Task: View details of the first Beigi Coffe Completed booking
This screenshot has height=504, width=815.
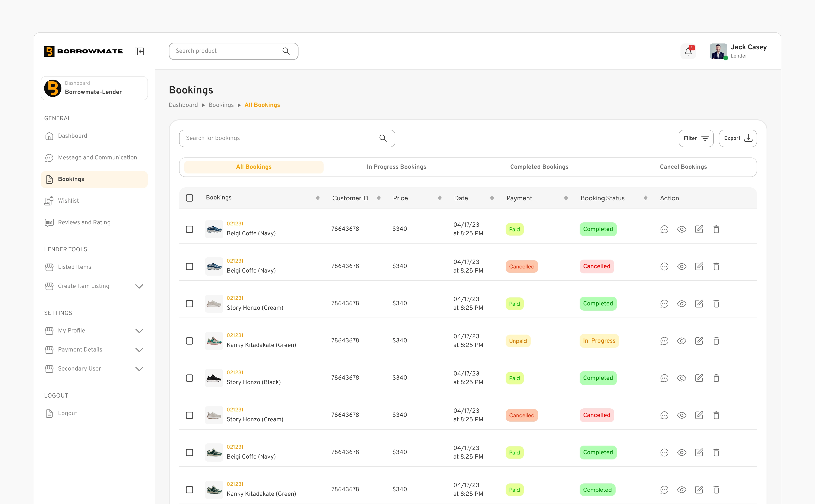Action: 682,229
